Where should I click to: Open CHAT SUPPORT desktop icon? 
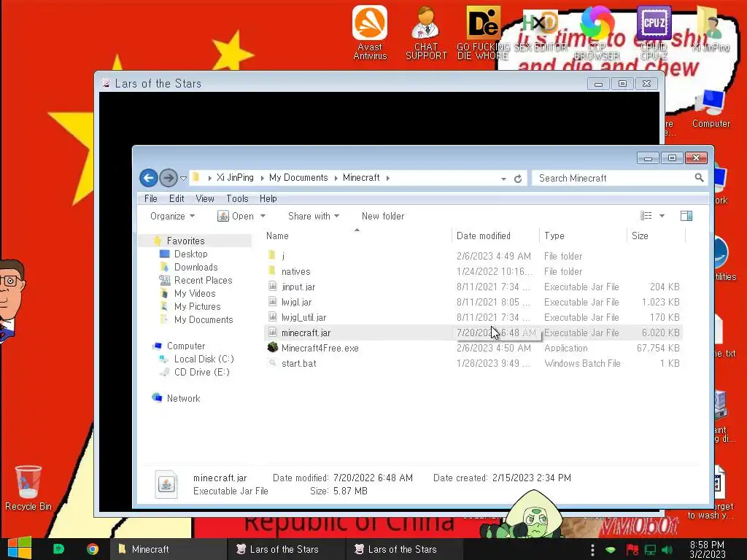coord(426,32)
